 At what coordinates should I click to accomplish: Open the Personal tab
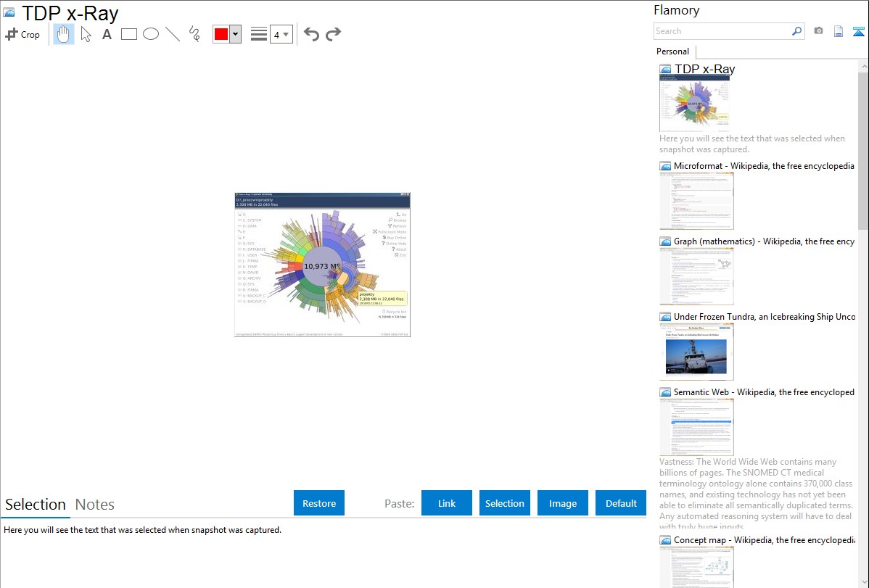pos(672,51)
